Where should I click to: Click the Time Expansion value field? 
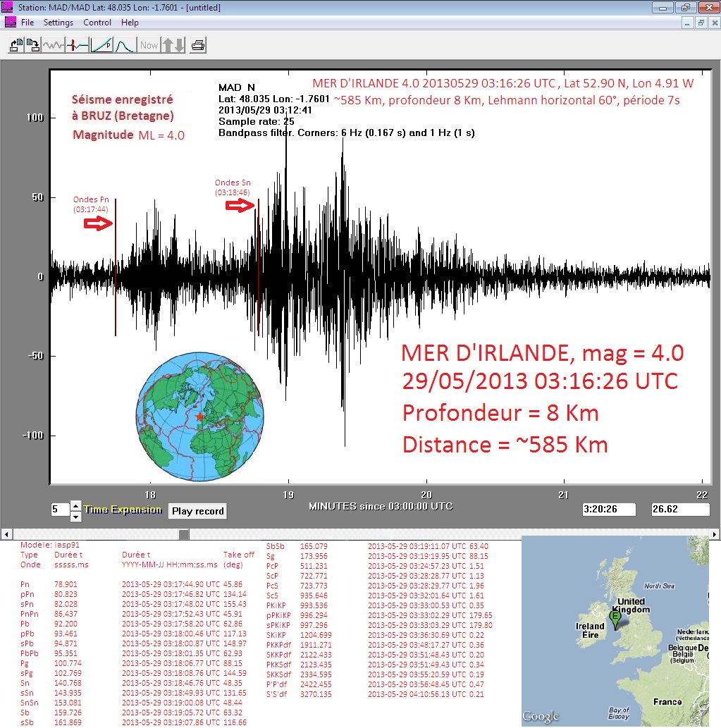[59, 510]
